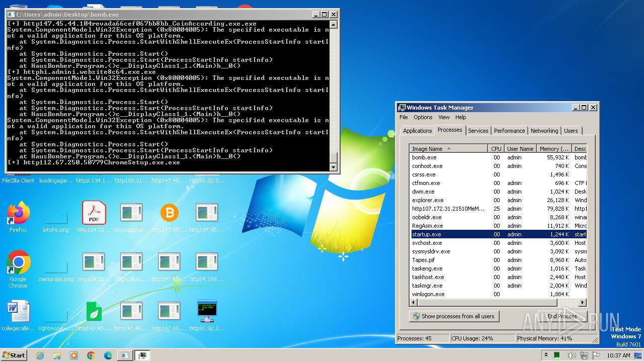Viewport: 644px width, 362px height.
Task: Sort processes by Image Name column
Action: click(448, 149)
